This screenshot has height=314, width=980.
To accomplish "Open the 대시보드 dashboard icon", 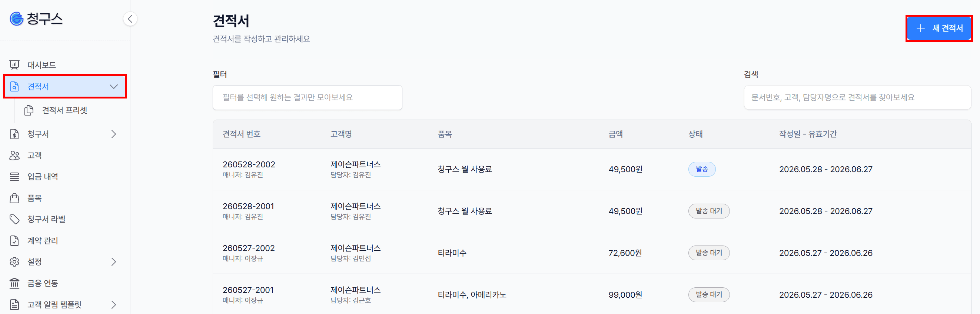I will (x=14, y=65).
